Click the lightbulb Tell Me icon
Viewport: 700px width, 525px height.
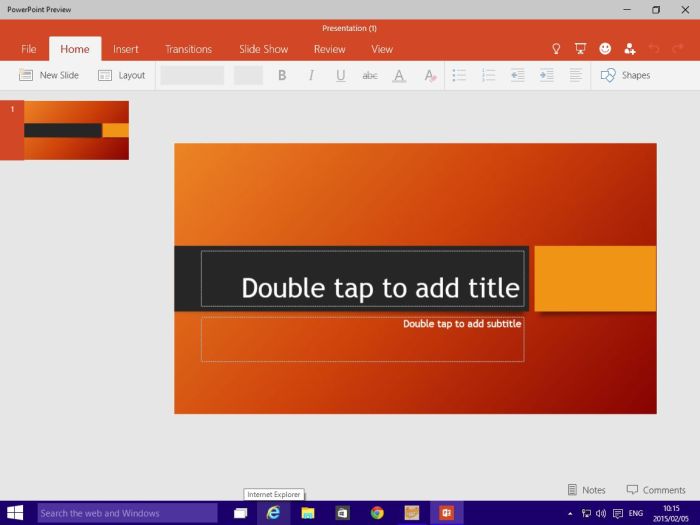pos(556,49)
